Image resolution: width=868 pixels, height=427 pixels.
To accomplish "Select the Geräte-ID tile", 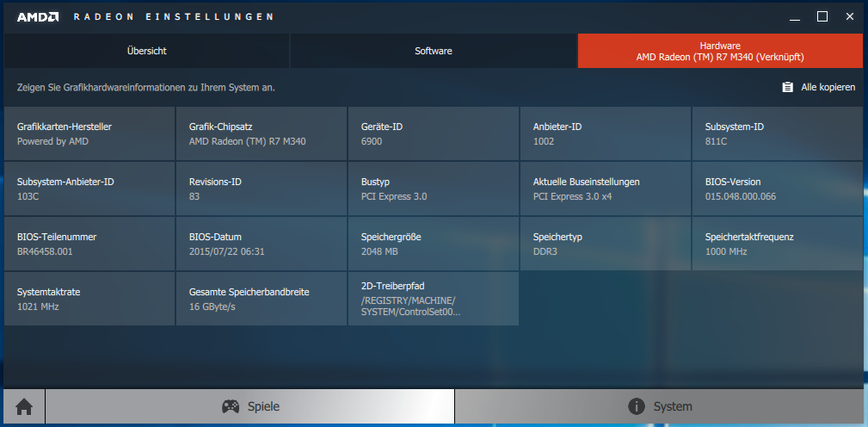I will click(x=434, y=134).
